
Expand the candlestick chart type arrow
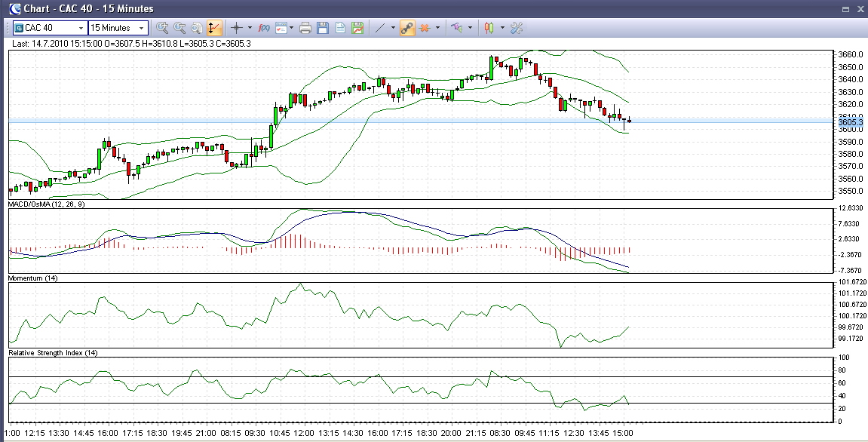tap(501, 28)
